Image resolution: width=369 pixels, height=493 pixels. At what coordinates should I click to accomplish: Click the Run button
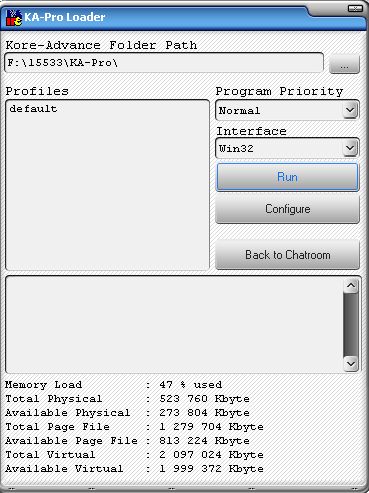coord(287,177)
